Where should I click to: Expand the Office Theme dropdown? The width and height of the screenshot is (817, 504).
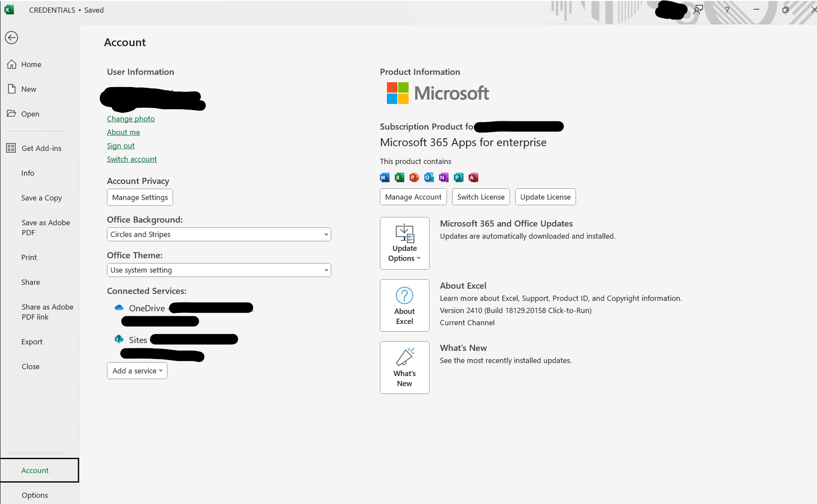click(x=219, y=270)
